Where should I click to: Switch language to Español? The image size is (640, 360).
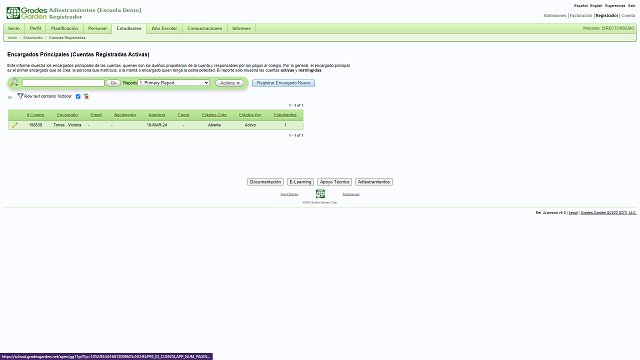(x=581, y=6)
